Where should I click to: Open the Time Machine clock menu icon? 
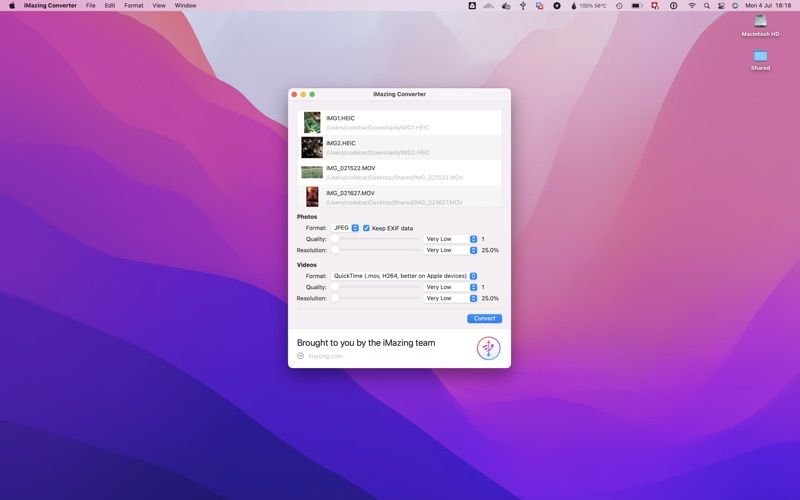(x=619, y=6)
